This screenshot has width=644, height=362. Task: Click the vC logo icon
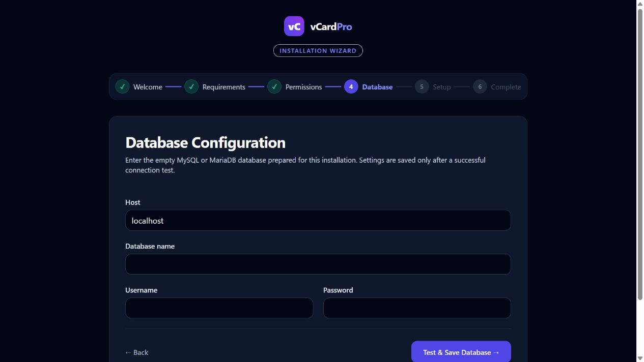click(294, 26)
